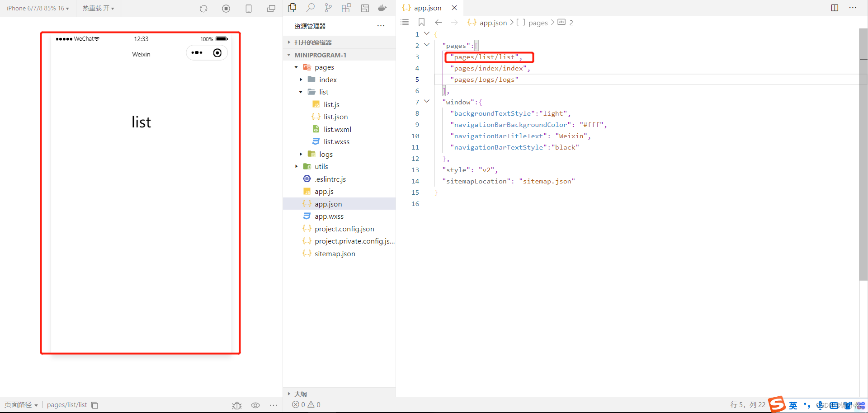868x413 pixels.
Task: Open the page path dropdown
Action: point(21,405)
